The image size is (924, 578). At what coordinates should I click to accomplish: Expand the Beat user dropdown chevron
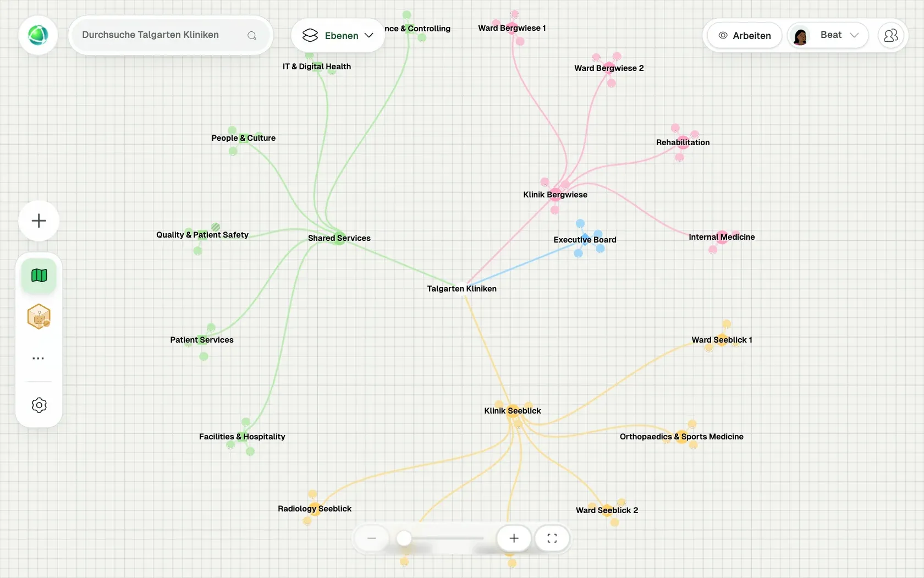point(854,35)
